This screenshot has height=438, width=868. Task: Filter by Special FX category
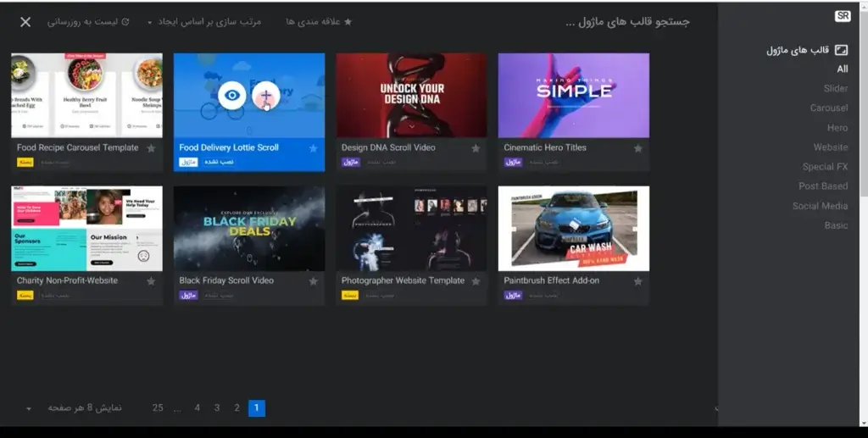click(x=825, y=166)
